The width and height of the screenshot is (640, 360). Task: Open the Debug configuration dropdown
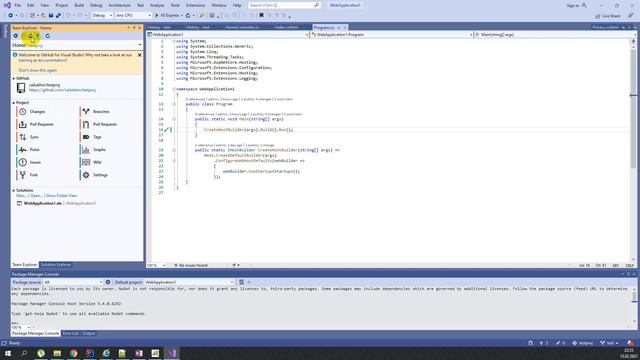(x=102, y=16)
